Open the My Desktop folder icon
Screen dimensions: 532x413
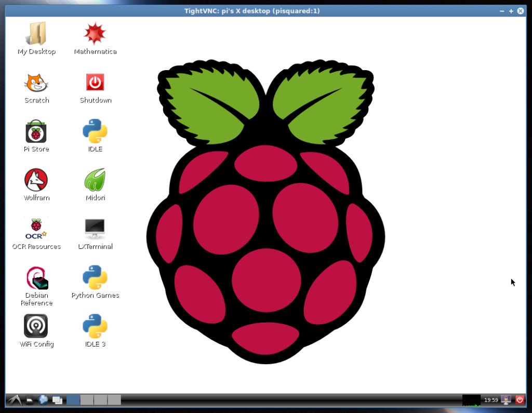click(x=36, y=34)
